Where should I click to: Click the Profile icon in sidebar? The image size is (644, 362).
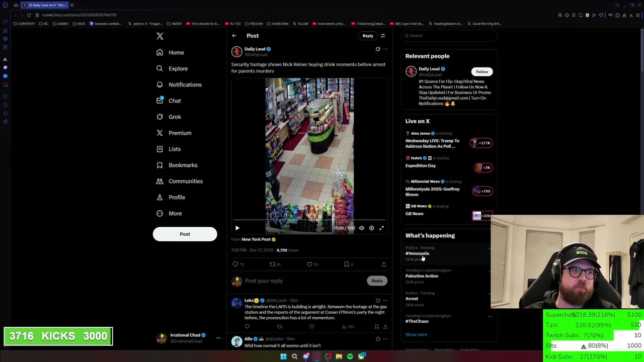point(159,197)
